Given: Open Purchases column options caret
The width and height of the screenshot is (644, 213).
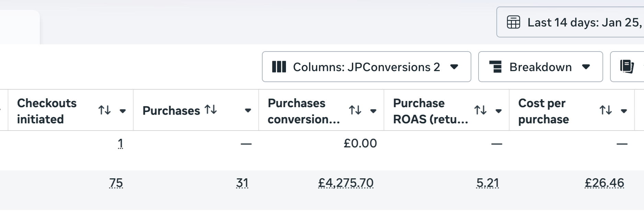Looking at the screenshot, I should tap(248, 111).
